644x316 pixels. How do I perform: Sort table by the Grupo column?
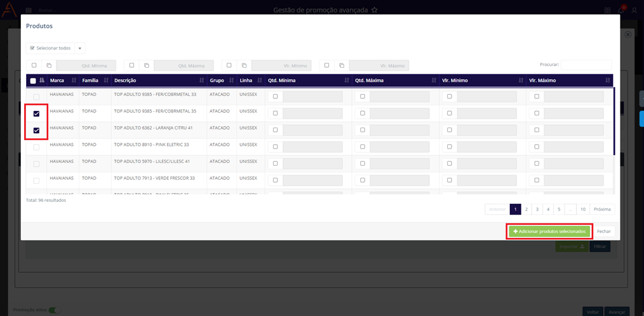pyautogui.click(x=222, y=81)
